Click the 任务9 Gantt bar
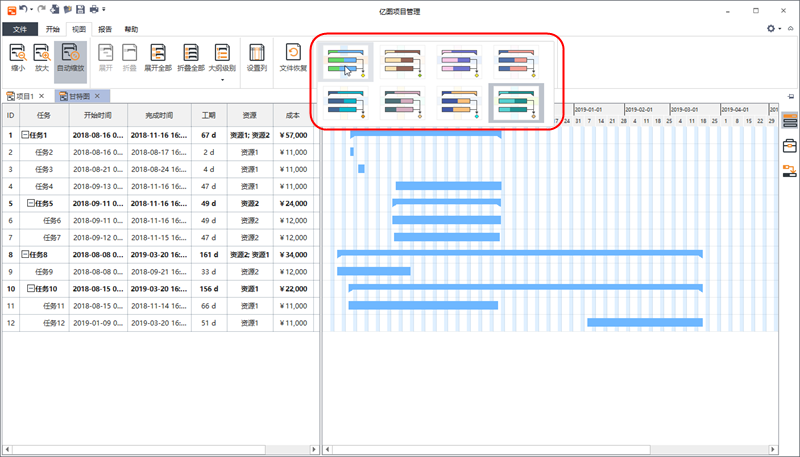This screenshot has width=800, height=457. [373, 271]
